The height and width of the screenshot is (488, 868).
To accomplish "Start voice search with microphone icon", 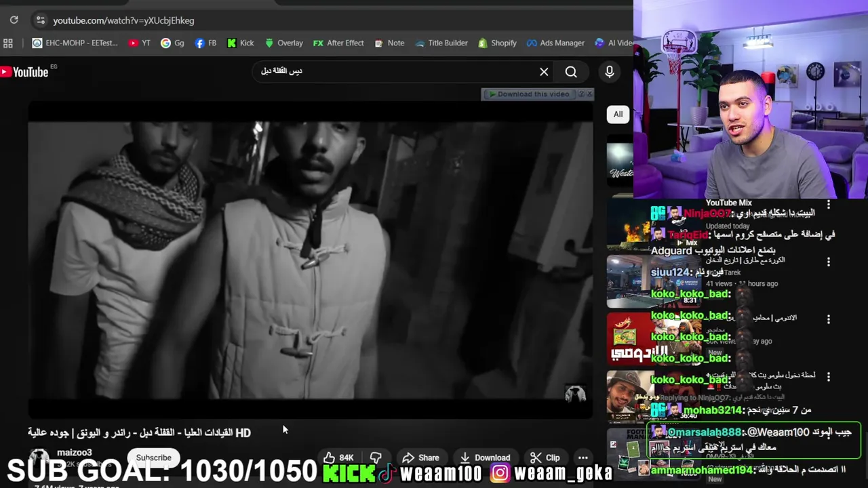I will (x=609, y=72).
